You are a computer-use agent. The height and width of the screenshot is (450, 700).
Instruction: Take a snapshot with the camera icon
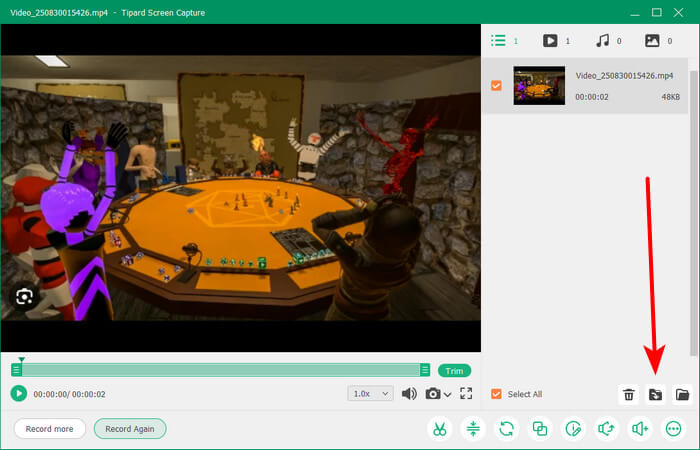(x=433, y=394)
